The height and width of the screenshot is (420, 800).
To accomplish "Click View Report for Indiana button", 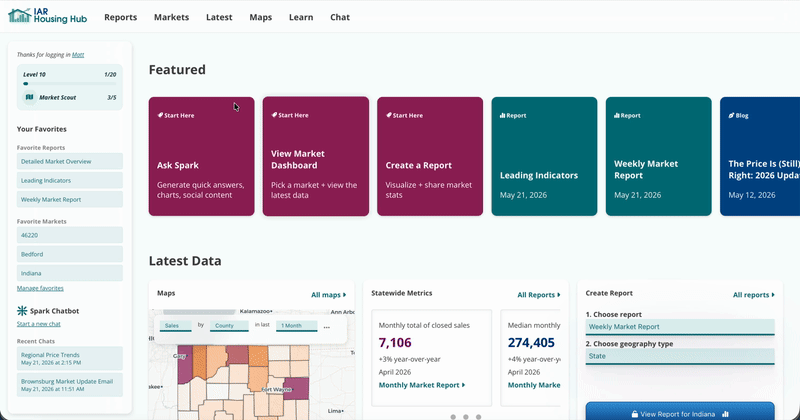I will [680, 411].
